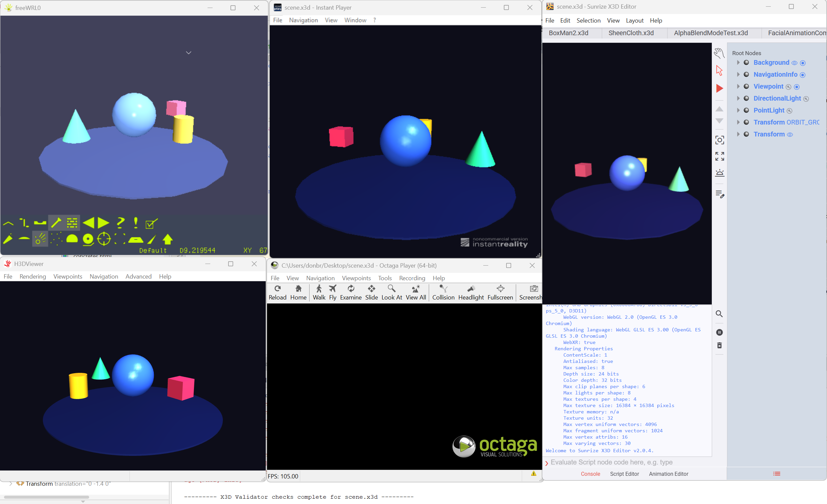Click the freeWRL yellow question mark icon
Screen dimensions: 827x504
[x=120, y=222]
